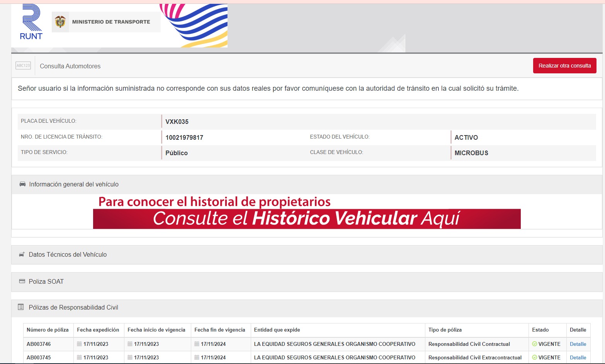
Task: Collapse Información general del vehículo section
Action: tap(74, 185)
